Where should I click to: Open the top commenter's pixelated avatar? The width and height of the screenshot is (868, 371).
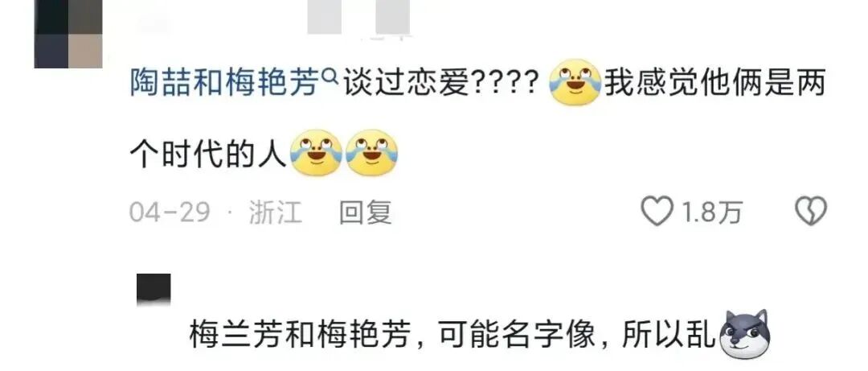pos(68,34)
